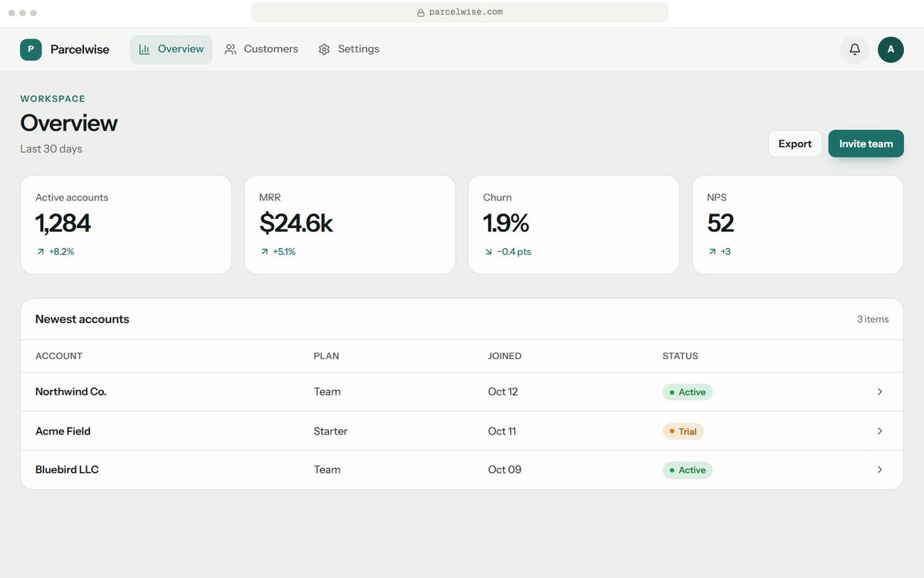Click the up-arrow trend icon under NPS
This screenshot has width=924, height=578.
(x=712, y=252)
